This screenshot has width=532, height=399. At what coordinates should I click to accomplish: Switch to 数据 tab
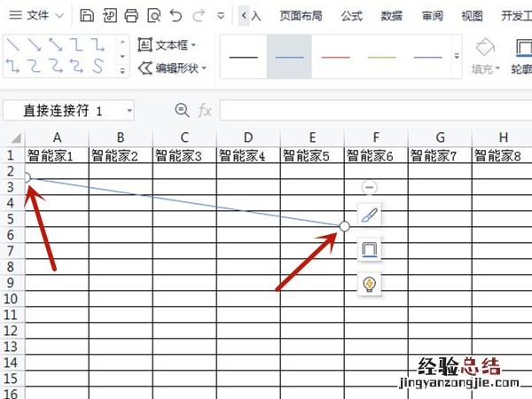pyautogui.click(x=391, y=16)
